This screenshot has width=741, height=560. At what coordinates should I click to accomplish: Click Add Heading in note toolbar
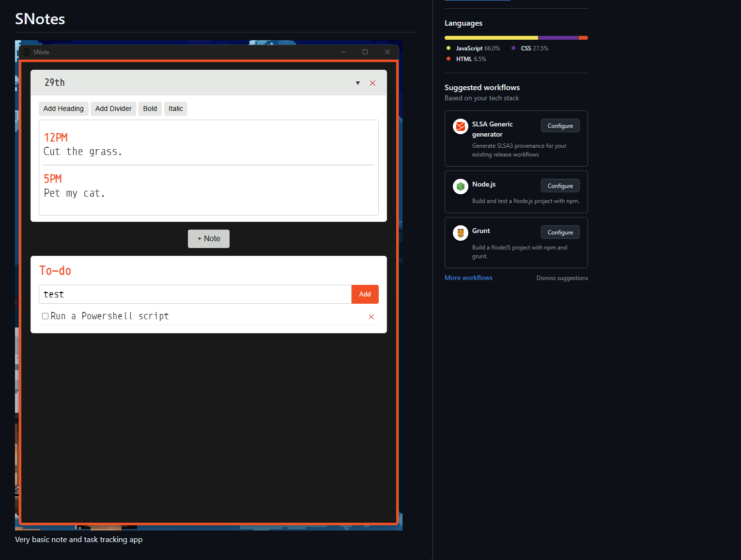(x=63, y=109)
